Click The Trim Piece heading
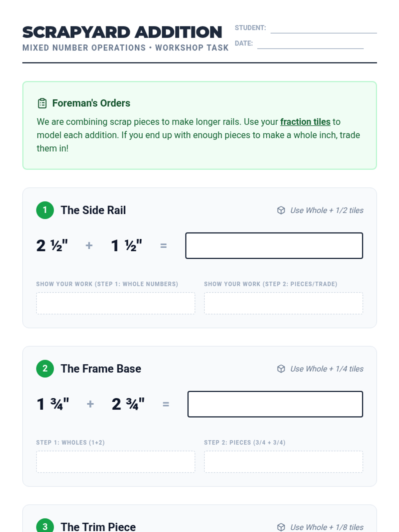Screen dimensions: 399x532 click(x=98, y=527)
